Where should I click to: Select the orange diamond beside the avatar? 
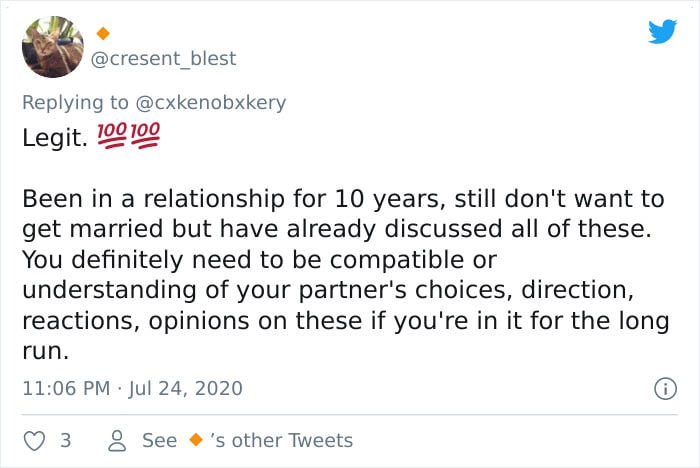pyautogui.click(x=103, y=33)
